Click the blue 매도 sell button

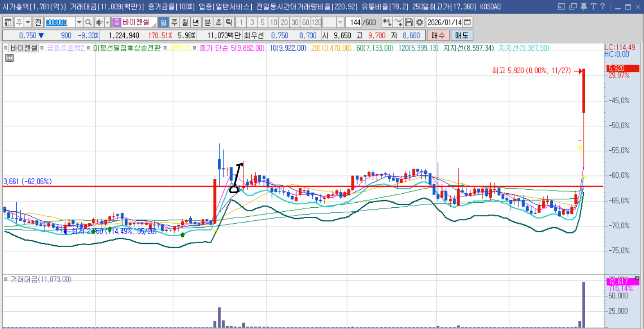[462, 35]
